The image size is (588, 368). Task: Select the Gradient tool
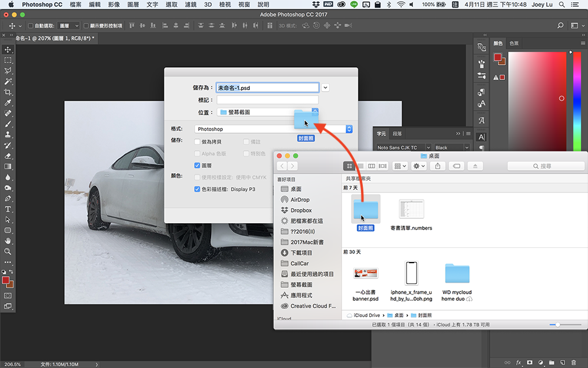pyautogui.click(x=8, y=167)
